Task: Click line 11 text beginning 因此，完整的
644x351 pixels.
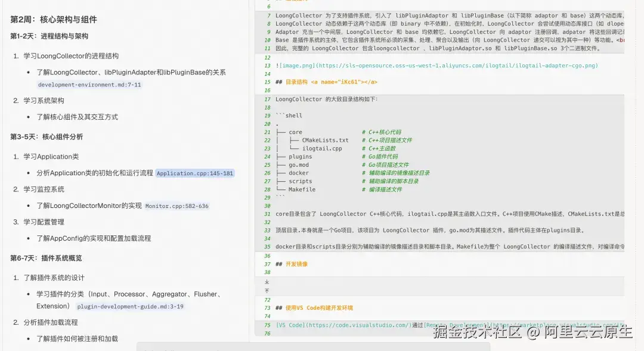Action: [x=438, y=48]
